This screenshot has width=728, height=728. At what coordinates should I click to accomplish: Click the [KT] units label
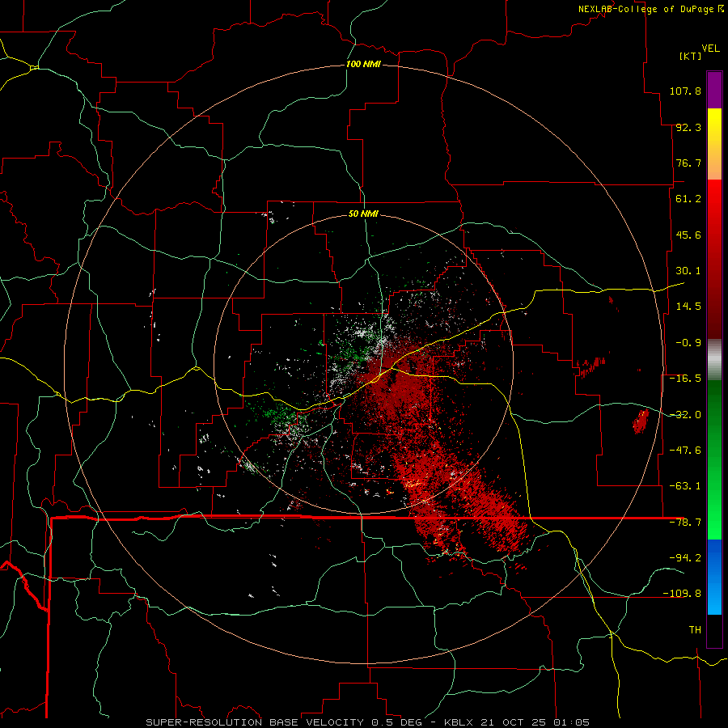click(691, 56)
